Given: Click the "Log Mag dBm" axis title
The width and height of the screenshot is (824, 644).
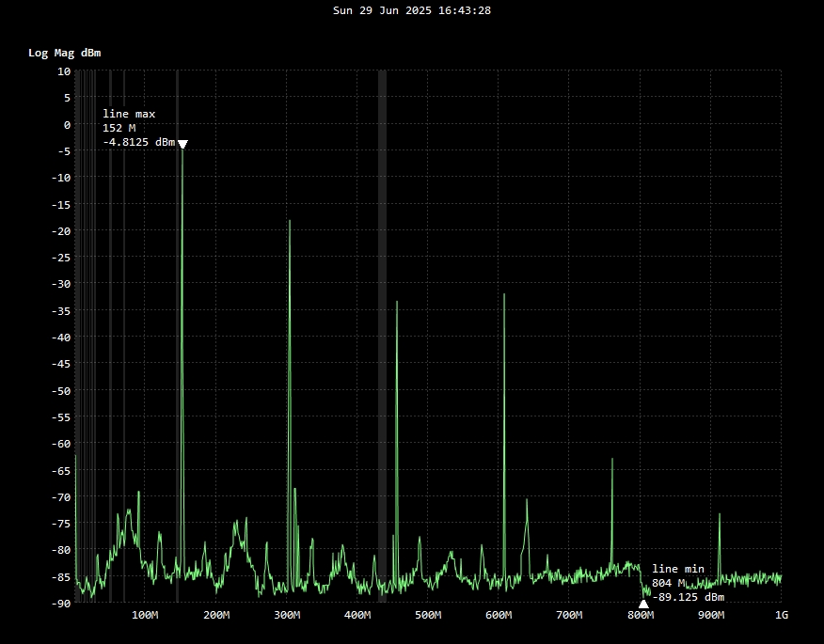Looking at the screenshot, I should 64,53.
